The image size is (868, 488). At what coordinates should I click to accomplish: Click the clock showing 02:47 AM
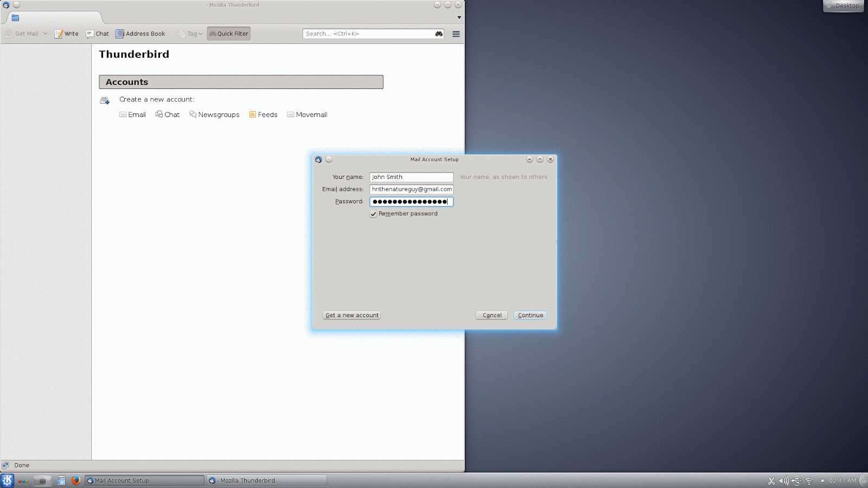click(843, 480)
